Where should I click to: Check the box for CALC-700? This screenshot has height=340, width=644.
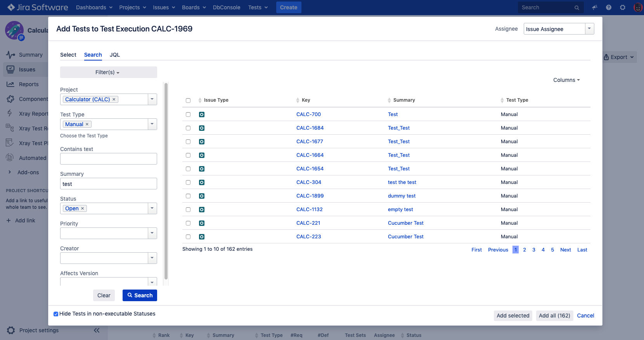tap(188, 114)
